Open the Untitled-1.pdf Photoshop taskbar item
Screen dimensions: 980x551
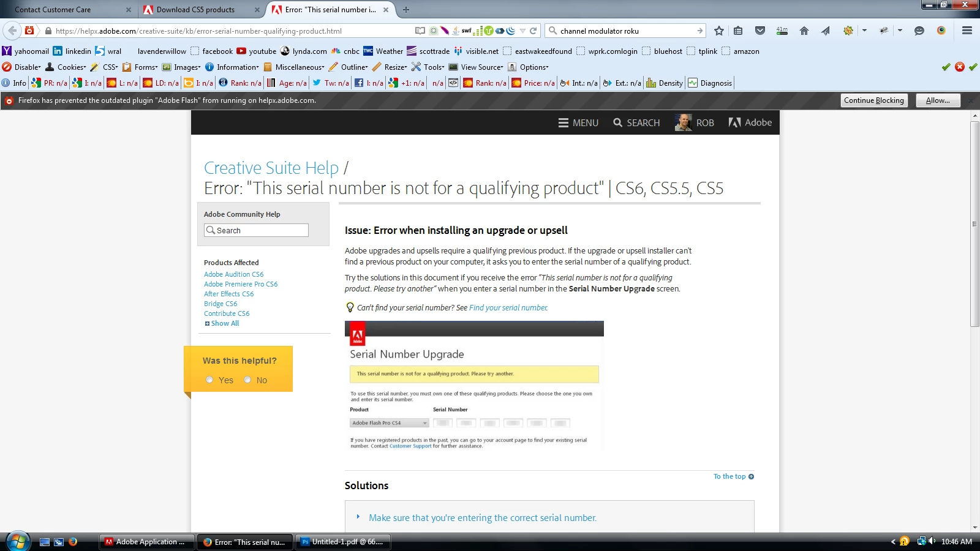pos(343,542)
